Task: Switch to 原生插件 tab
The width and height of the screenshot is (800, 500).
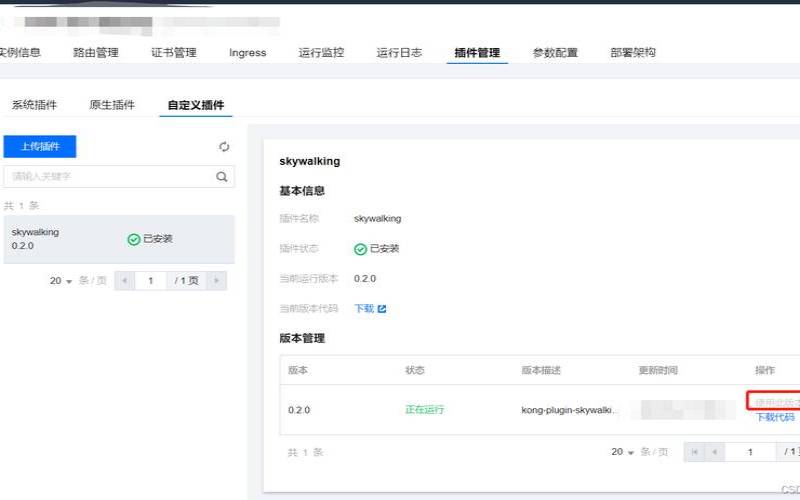Action: point(112,105)
